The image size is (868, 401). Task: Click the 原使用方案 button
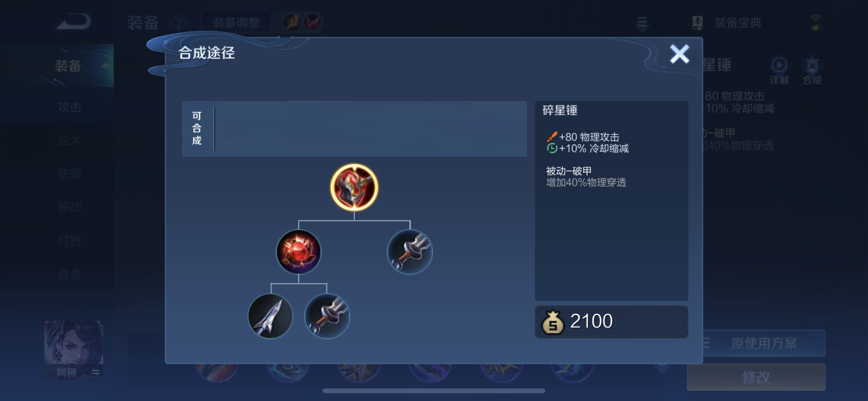(x=764, y=343)
